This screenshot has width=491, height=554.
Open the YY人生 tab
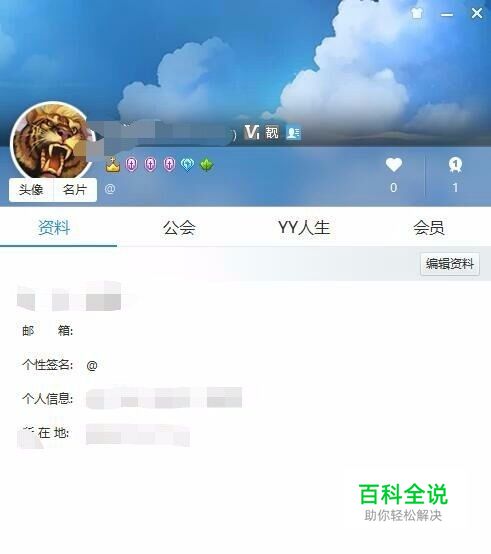304,227
